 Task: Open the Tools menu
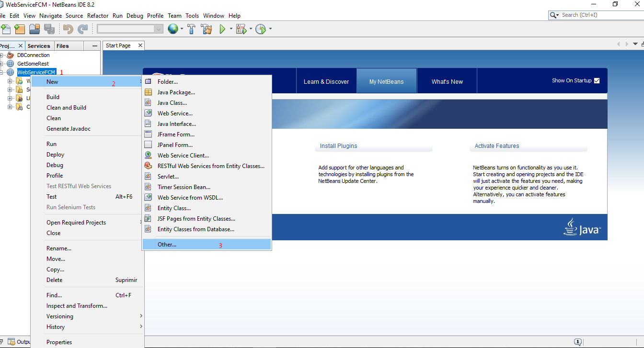coord(192,16)
